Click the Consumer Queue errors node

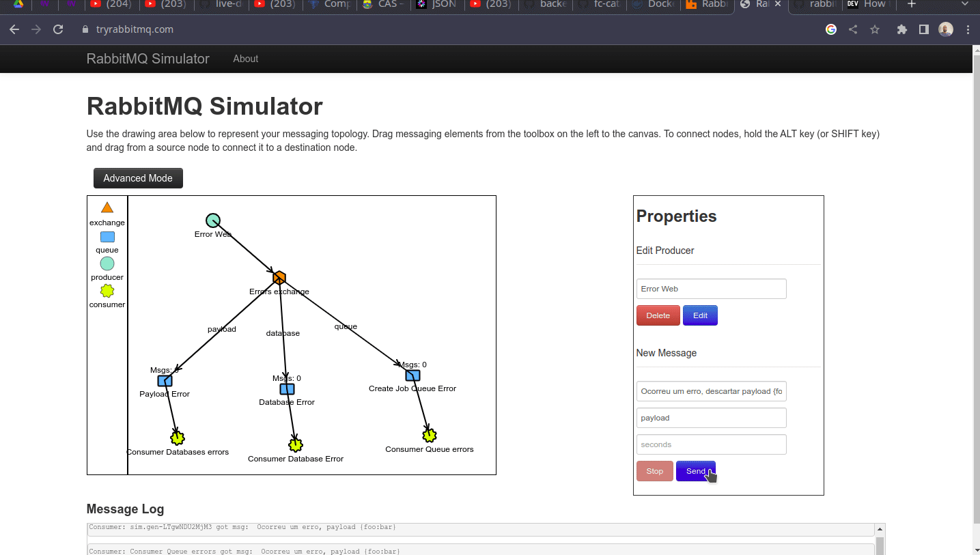(430, 436)
